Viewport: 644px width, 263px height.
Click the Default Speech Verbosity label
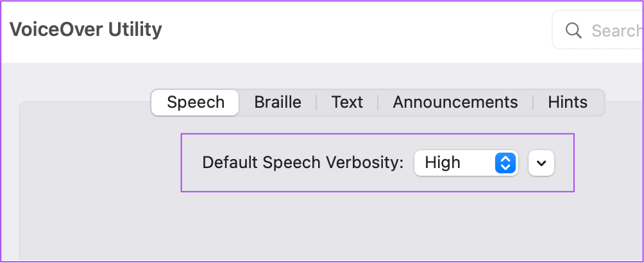pos(303,163)
